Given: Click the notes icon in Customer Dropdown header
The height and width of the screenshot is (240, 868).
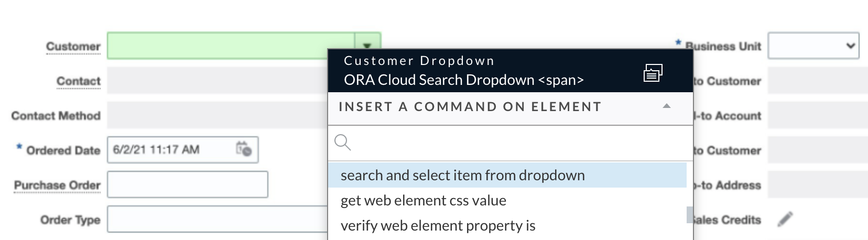Looking at the screenshot, I should tap(653, 73).
